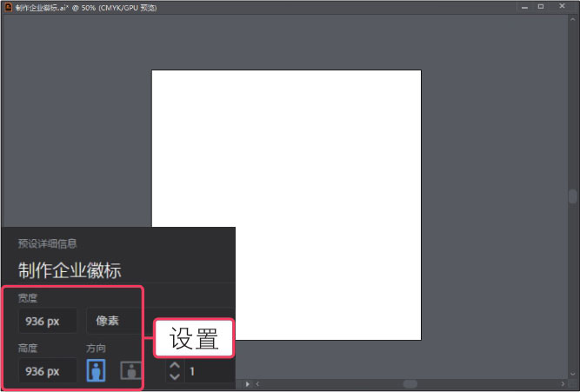
Task: Click the left scroll arrow on horizontal scrollbar
Action: point(257,384)
